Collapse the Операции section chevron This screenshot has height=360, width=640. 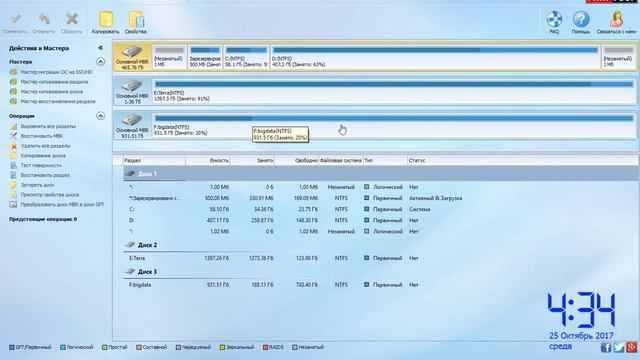(100, 116)
